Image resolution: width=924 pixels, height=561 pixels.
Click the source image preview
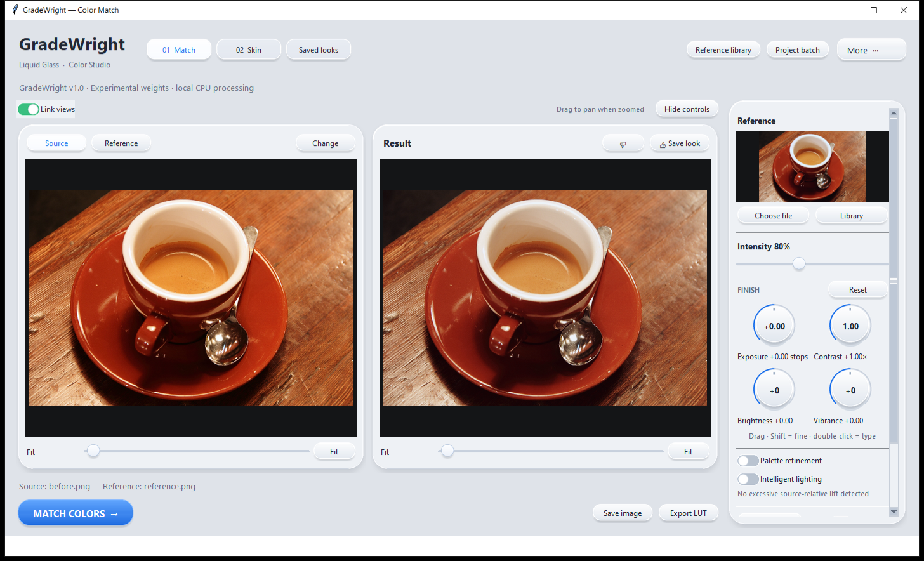[191, 298]
